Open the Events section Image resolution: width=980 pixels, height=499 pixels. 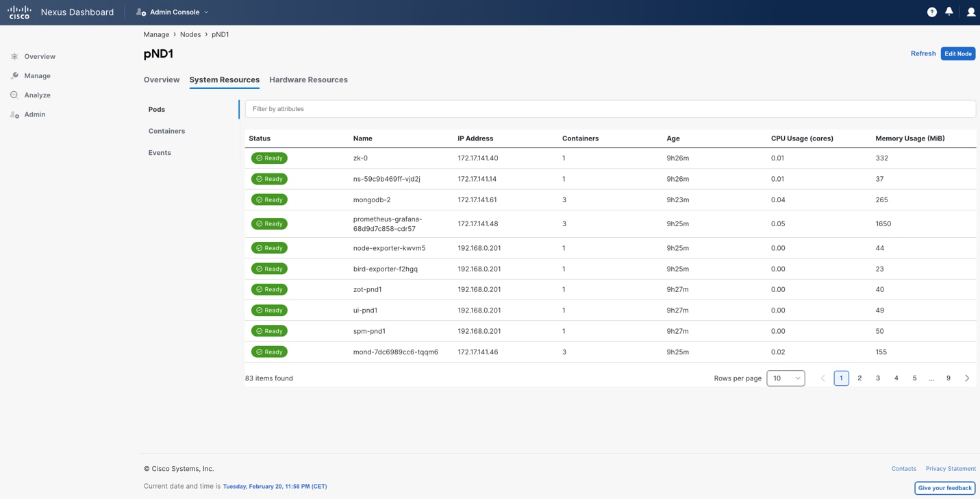[x=160, y=153]
